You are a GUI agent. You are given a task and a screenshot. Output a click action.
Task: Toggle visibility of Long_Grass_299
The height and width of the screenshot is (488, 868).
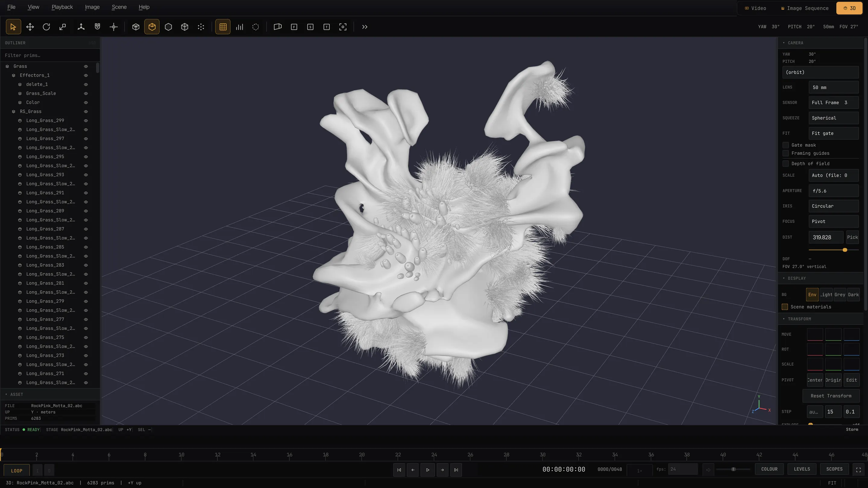point(86,120)
